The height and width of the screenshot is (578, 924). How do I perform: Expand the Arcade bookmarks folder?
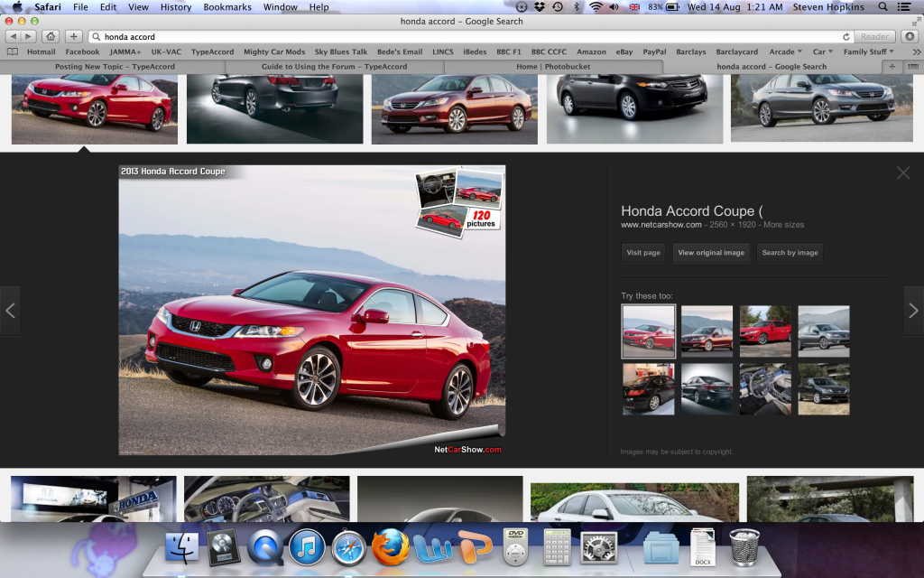coord(786,51)
